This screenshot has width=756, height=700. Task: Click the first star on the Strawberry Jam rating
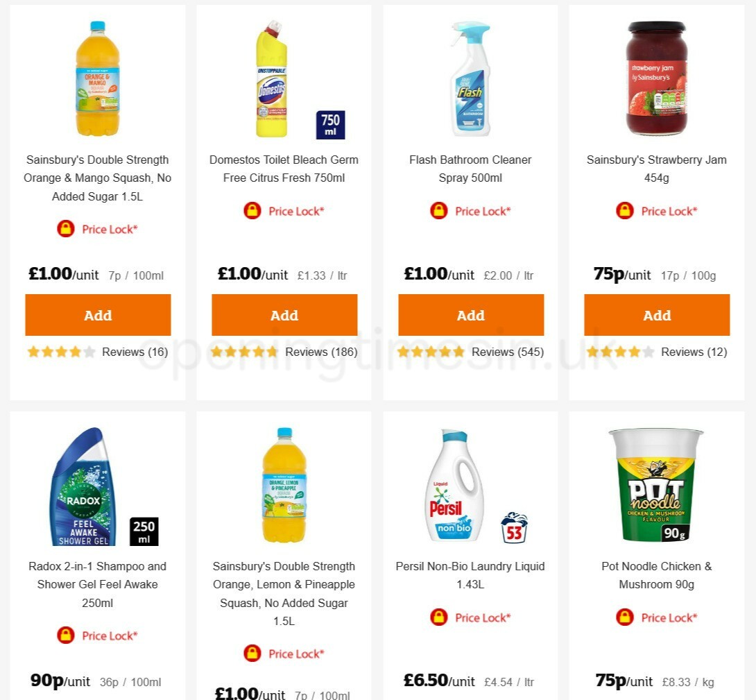[x=591, y=352]
